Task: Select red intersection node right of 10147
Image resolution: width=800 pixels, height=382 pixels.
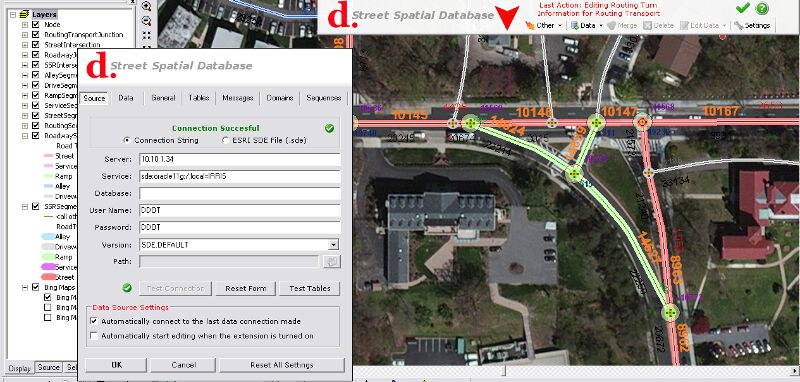Action: point(642,122)
